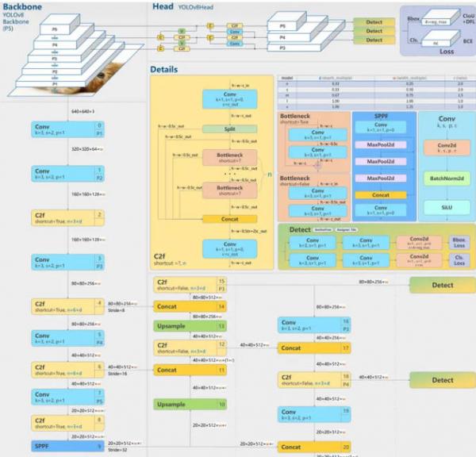Select the C2f block numbered 8
Image resolution: width=476 pixels, height=457 pixels.
pyautogui.click(x=67, y=423)
